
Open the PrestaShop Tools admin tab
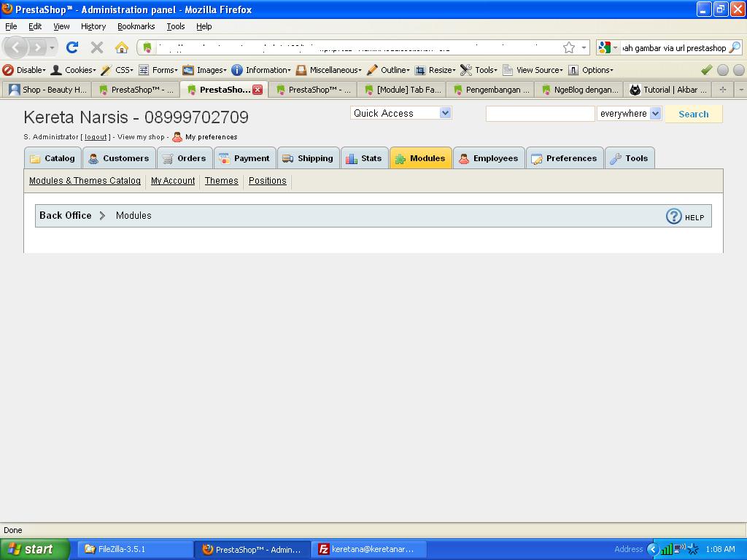630,158
